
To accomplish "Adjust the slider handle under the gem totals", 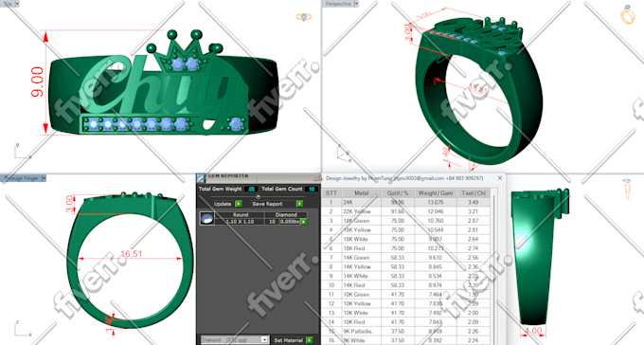I will click(259, 197).
